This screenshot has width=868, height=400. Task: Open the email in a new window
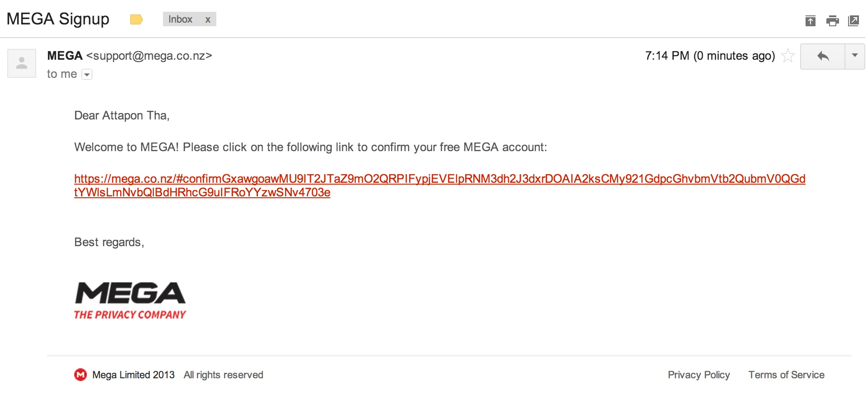(853, 20)
